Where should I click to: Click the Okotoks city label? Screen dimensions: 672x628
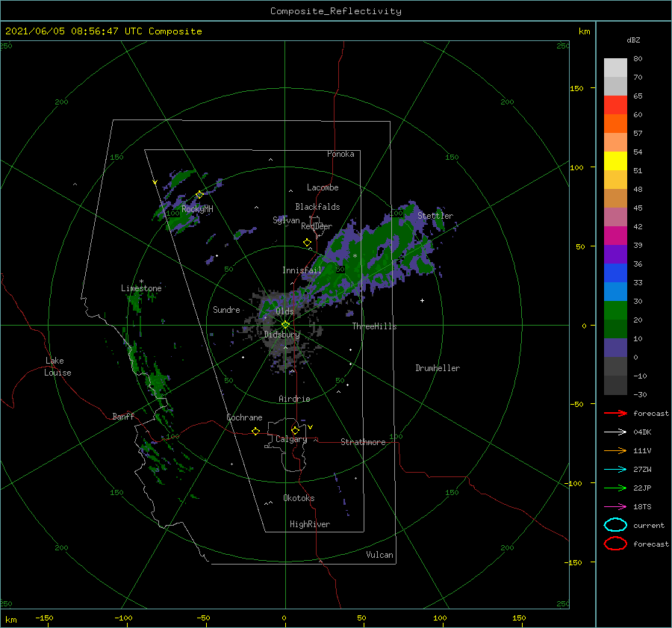[x=299, y=497]
